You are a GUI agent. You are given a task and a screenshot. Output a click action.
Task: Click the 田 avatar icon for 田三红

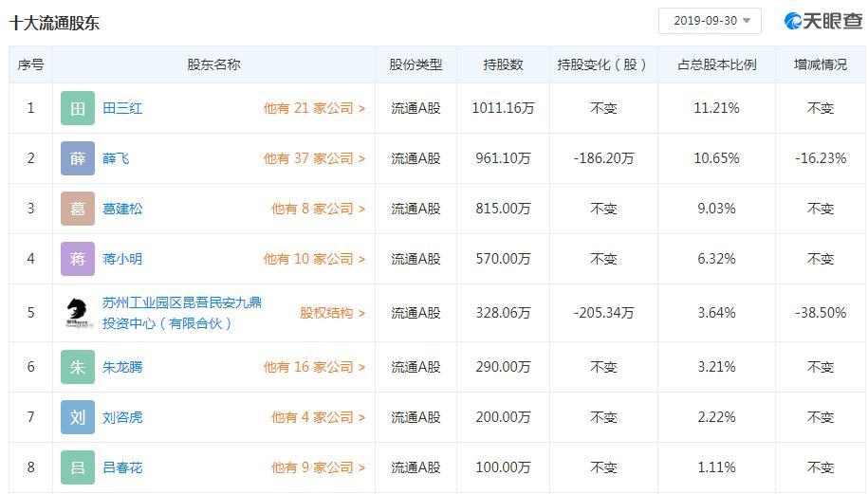(78, 108)
